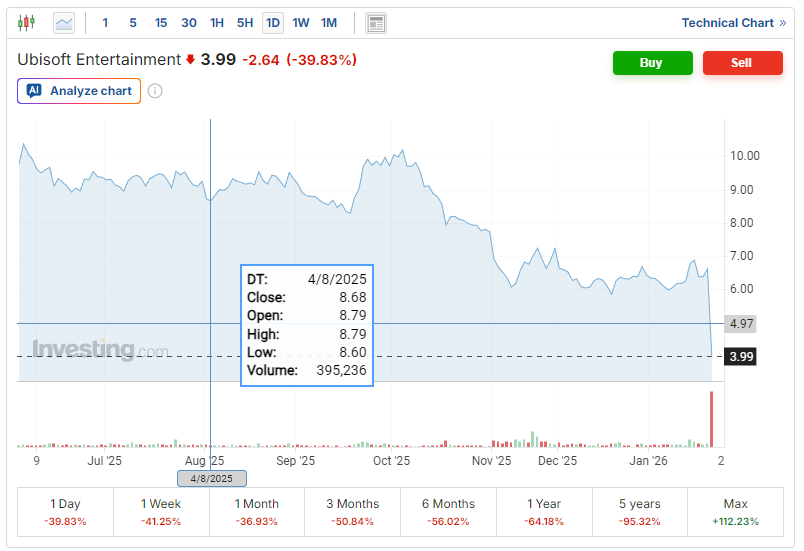Click the black 3.99 last price label

[740, 356]
